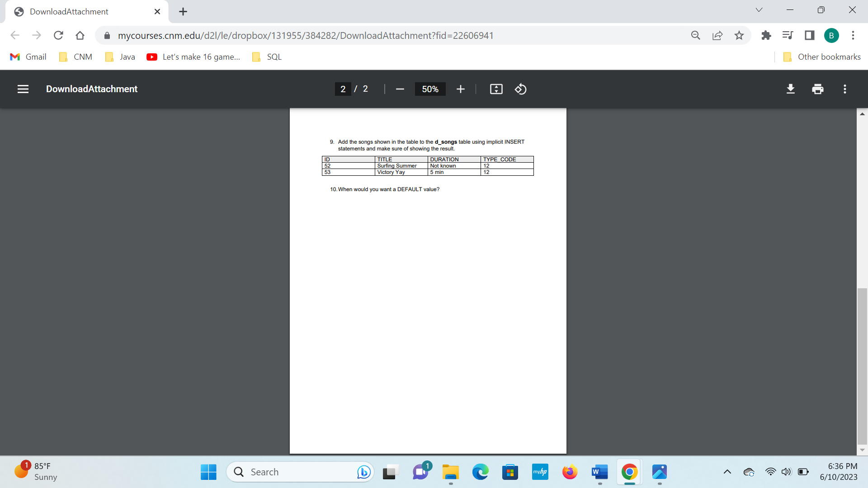Screen dimensions: 868x488
Task: Download the PDF attachment
Action: pos(790,89)
